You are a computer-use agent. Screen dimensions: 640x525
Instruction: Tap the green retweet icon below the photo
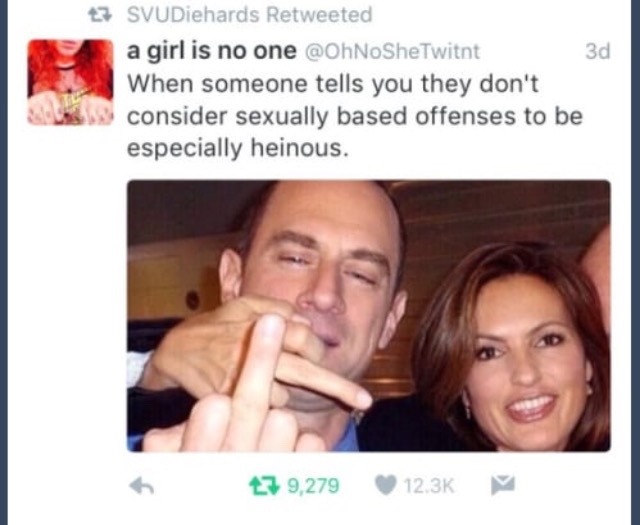[264, 486]
